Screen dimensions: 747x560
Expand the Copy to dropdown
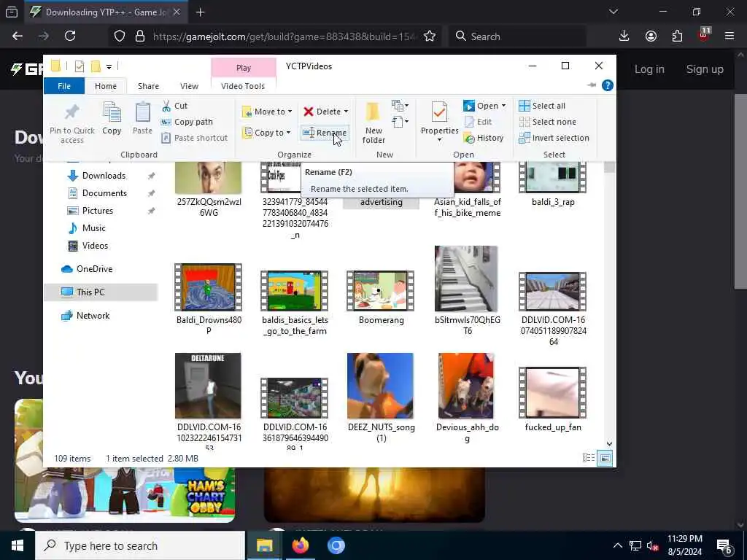point(267,133)
